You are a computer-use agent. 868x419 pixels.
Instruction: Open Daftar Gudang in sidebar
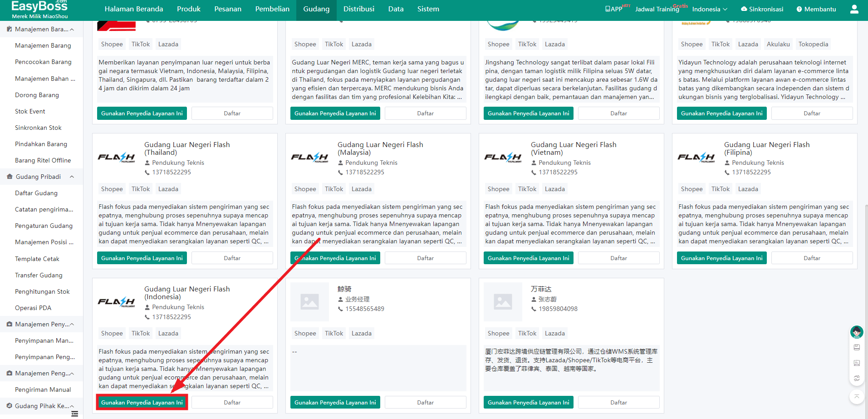pyautogui.click(x=36, y=193)
